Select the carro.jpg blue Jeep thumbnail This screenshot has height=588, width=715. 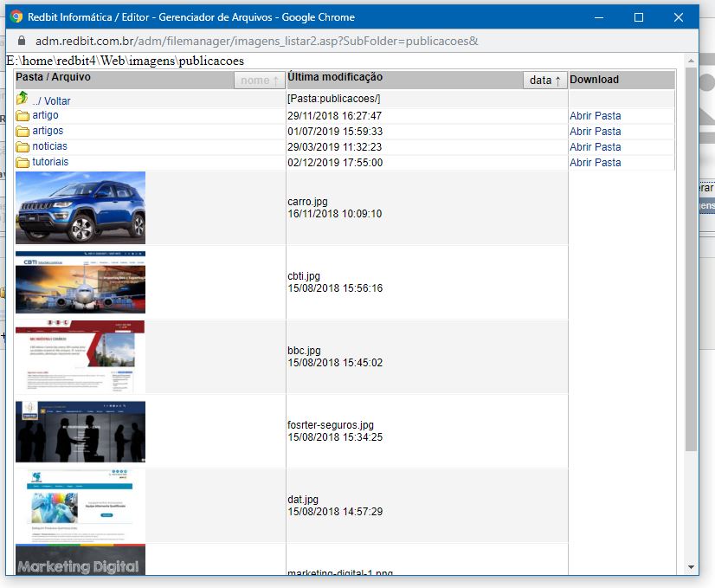coord(81,208)
